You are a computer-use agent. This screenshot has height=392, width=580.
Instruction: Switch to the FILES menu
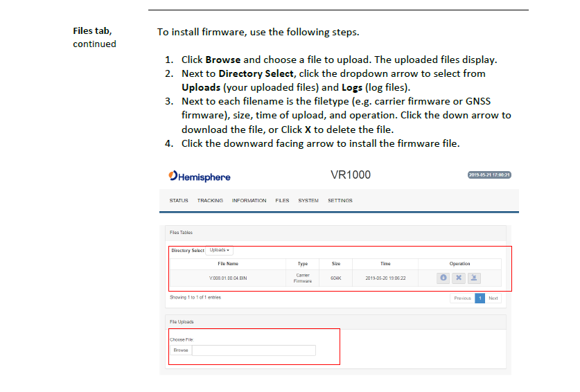point(282,201)
